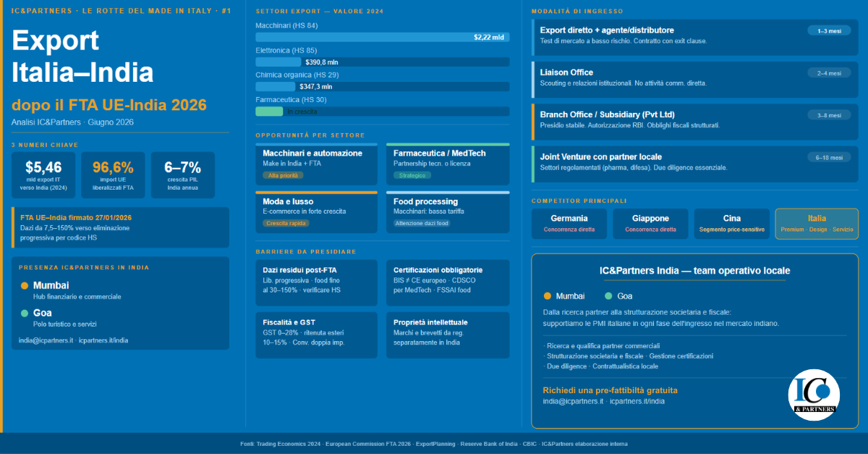The width and height of the screenshot is (868, 454).
Task: Click green Goa dot in team operativo locale card
Action: coord(608,295)
